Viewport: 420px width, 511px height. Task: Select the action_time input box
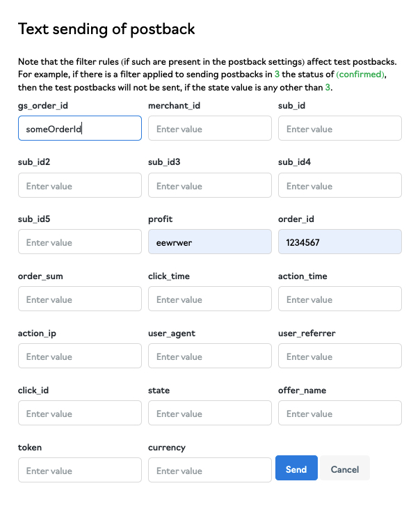coord(340,299)
